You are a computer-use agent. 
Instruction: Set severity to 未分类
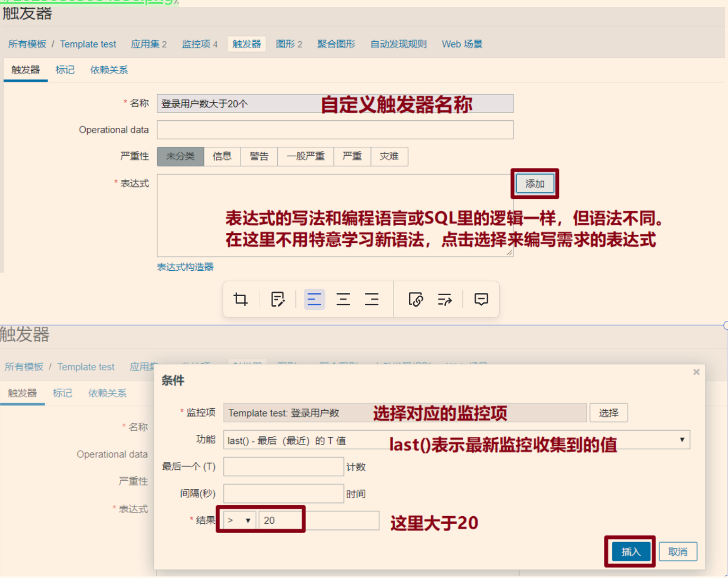click(x=181, y=156)
